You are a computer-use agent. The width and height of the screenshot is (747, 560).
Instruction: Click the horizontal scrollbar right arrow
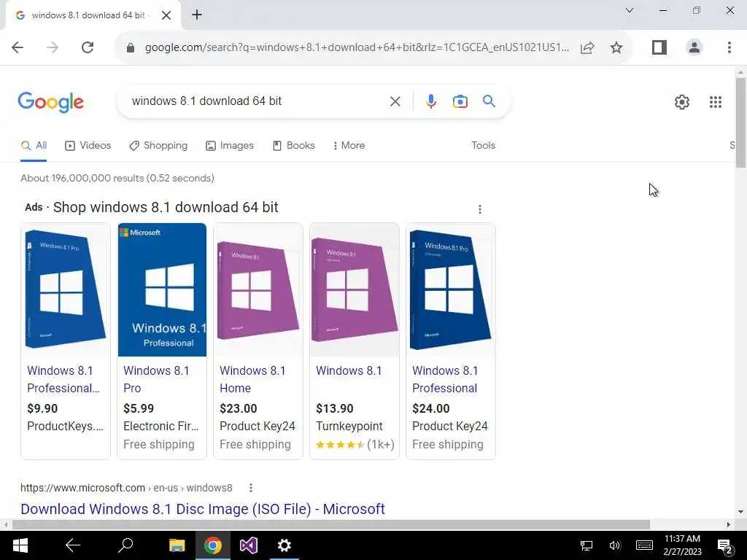click(729, 524)
